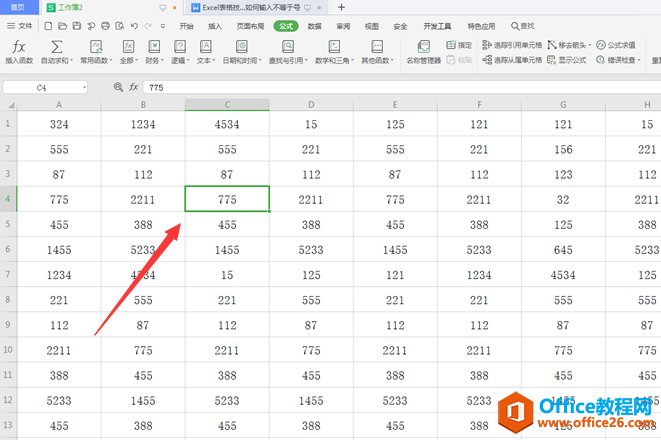Create a new blank document icon
Screen dimensions: 661x440
[x=48, y=26]
